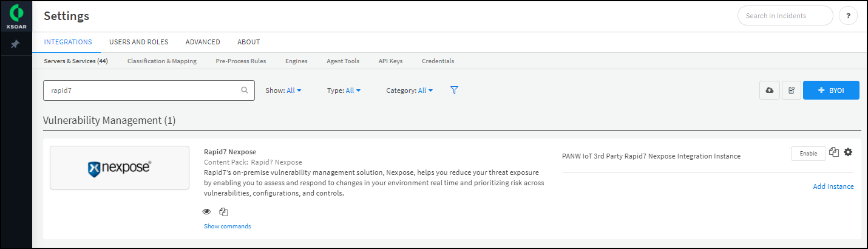Image resolution: width=868 pixels, height=249 pixels.
Task: Enable the Rapid7 Nexpose integration instance
Action: pos(808,154)
